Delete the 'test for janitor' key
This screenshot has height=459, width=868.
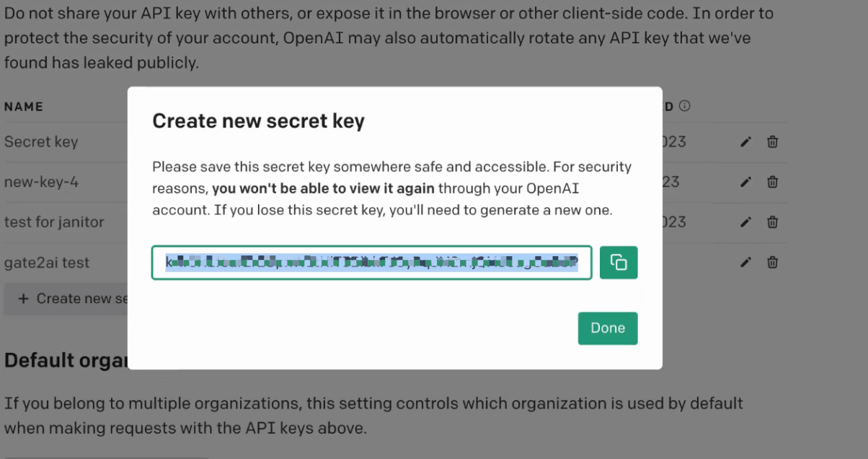click(772, 222)
